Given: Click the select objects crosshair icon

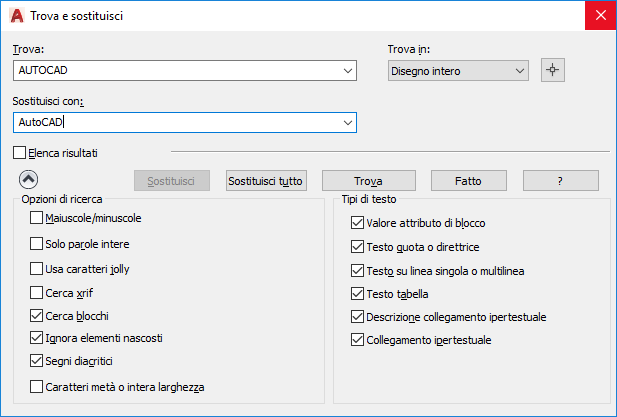Looking at the screenshot, I should tap(552, 70).
